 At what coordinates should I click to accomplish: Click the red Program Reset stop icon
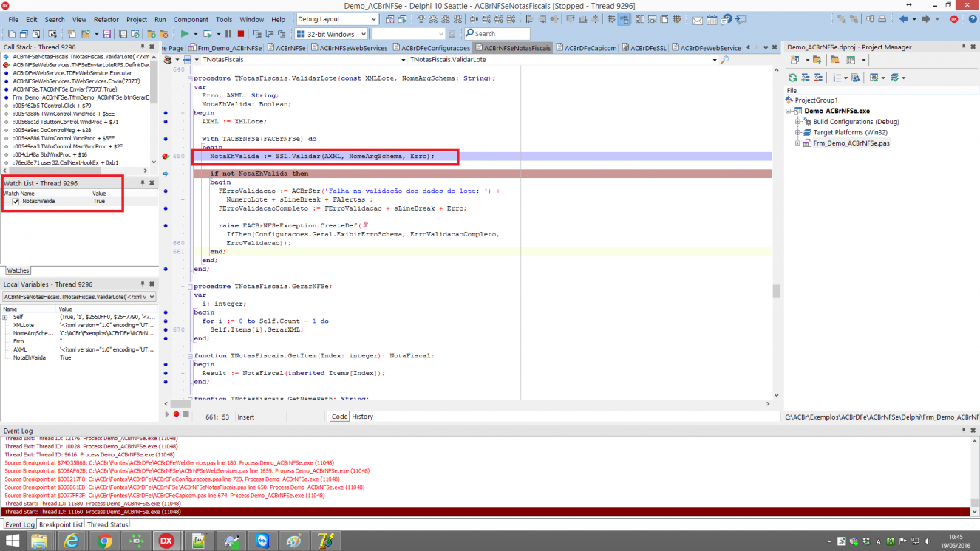(241, 34)
